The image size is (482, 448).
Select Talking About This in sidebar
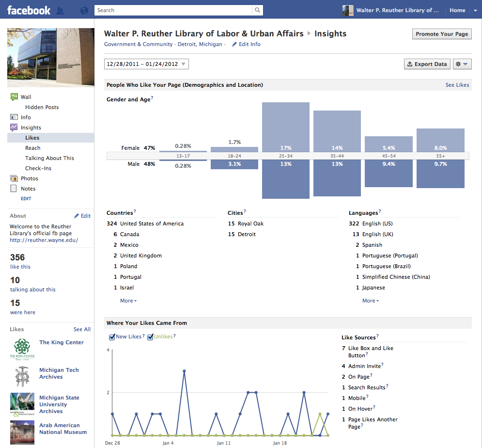49,158
